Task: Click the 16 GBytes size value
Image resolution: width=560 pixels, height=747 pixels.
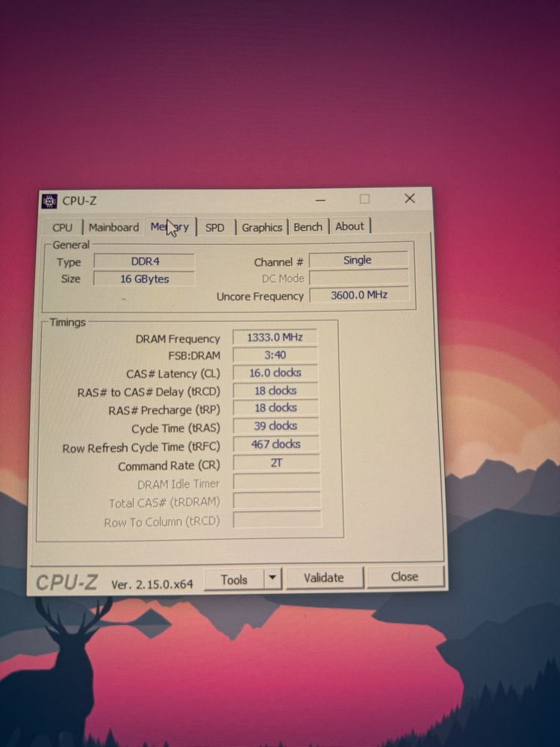Action: coord(144,279)
